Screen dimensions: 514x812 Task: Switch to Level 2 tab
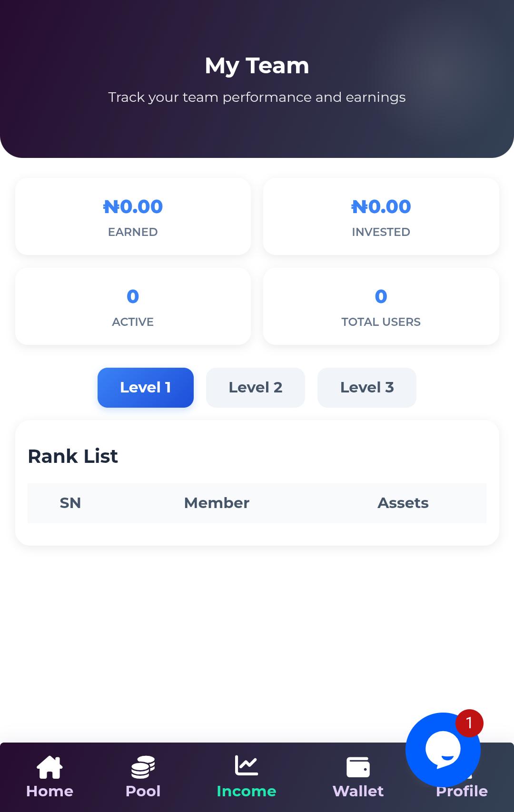pos(256,388)
